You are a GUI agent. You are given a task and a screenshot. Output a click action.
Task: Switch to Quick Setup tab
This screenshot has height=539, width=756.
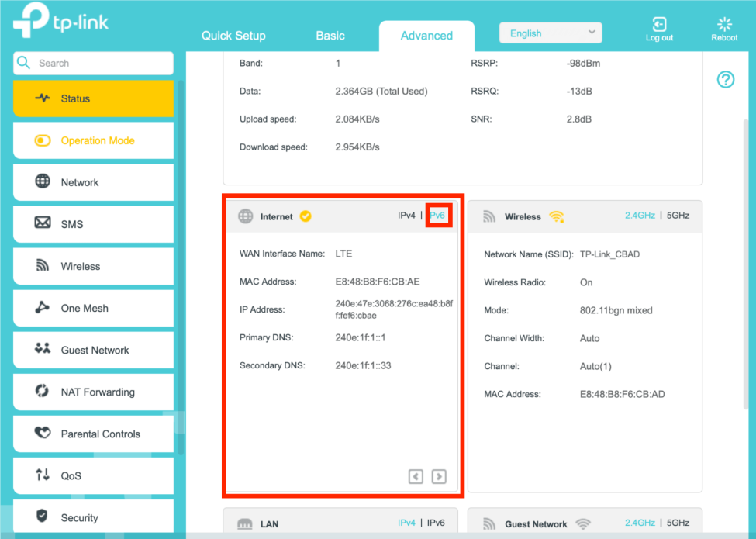coord(233,36)
